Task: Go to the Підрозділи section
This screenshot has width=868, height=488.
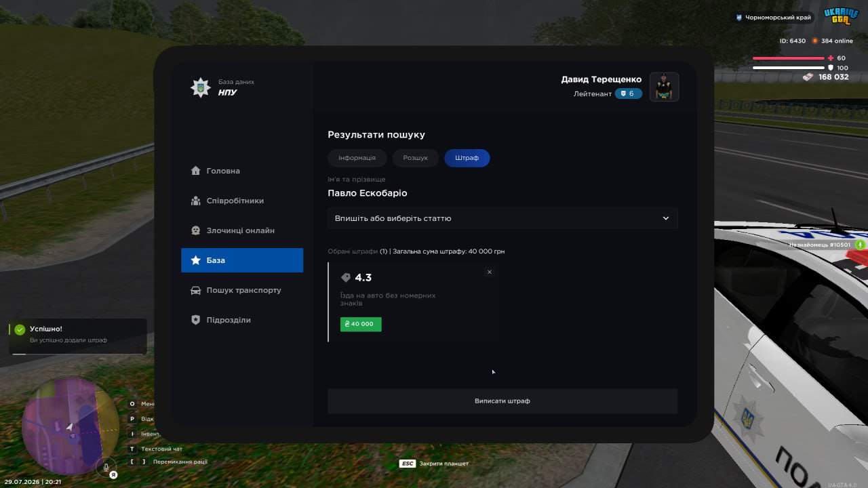Action: coord(242,320)
